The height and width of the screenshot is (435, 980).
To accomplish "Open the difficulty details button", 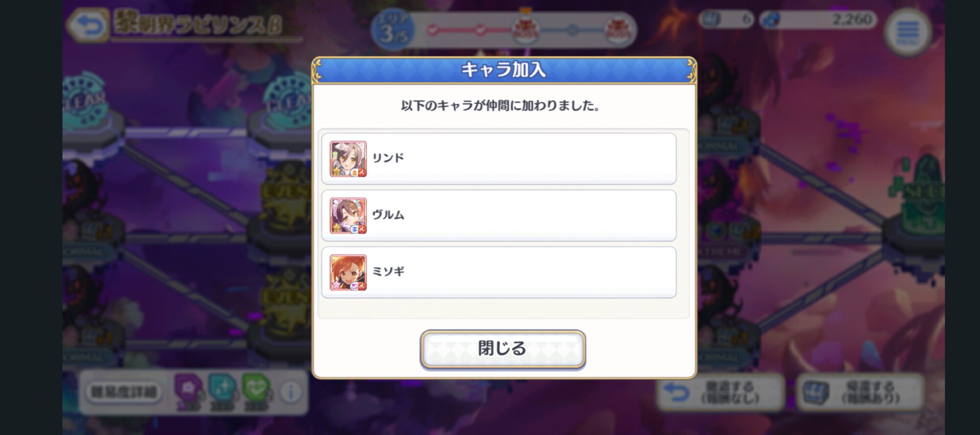I will [x=124, y=392].
